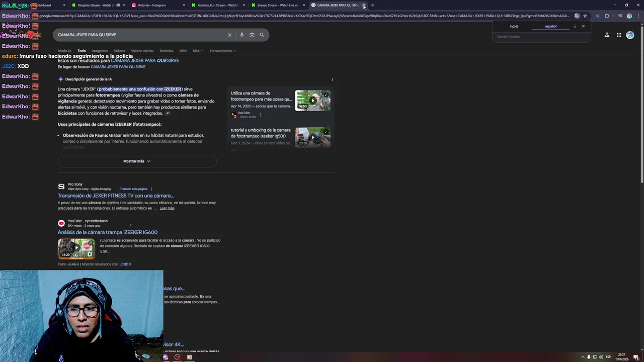644x362 pixels.
Task: Search by image with the Lens icon
Action: pyautogui.click(x=252, y=35)
